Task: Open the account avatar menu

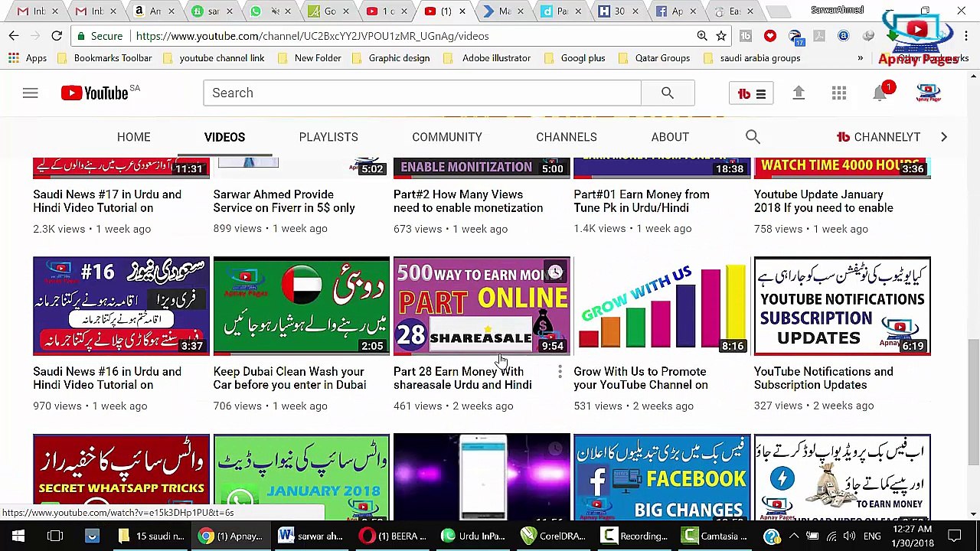Action: tap(928, 93)
